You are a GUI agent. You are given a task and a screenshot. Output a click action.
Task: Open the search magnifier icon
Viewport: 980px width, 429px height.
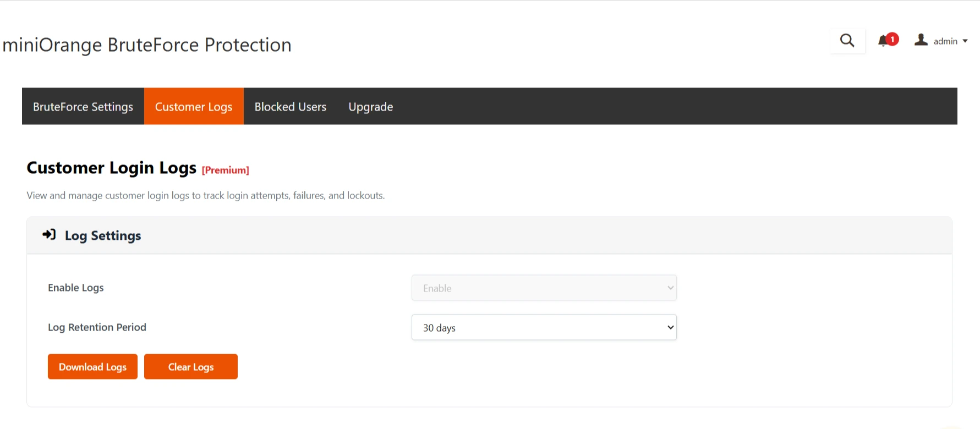tap(847, 41)
